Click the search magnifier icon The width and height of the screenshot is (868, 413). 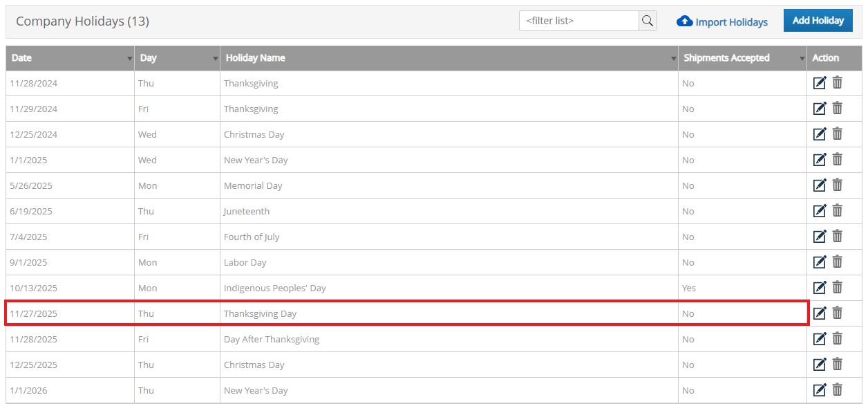(x=648, y=21)
